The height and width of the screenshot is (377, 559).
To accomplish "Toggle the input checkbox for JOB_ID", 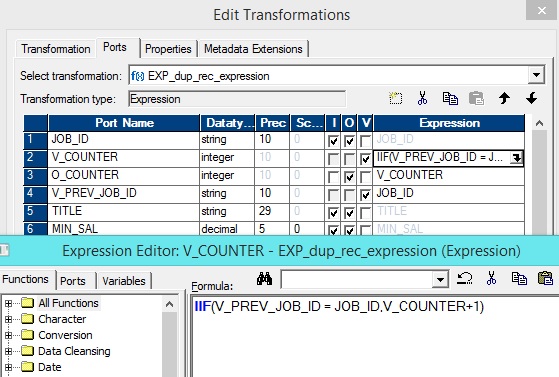I will click(333, 141).
